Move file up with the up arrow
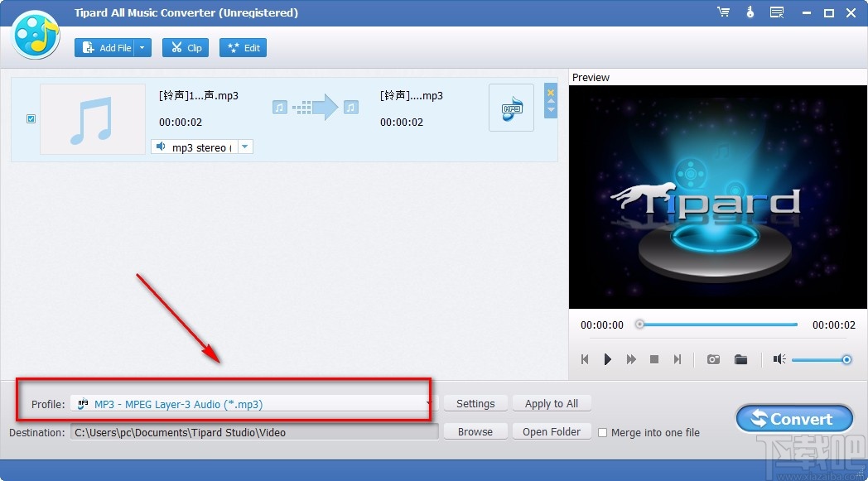 coord(551,101)
